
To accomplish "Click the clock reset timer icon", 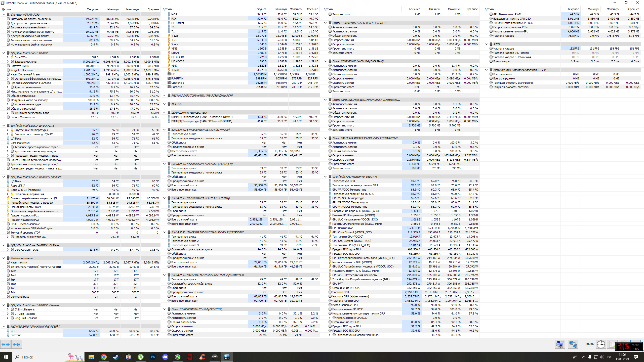I will click(601, 344).
